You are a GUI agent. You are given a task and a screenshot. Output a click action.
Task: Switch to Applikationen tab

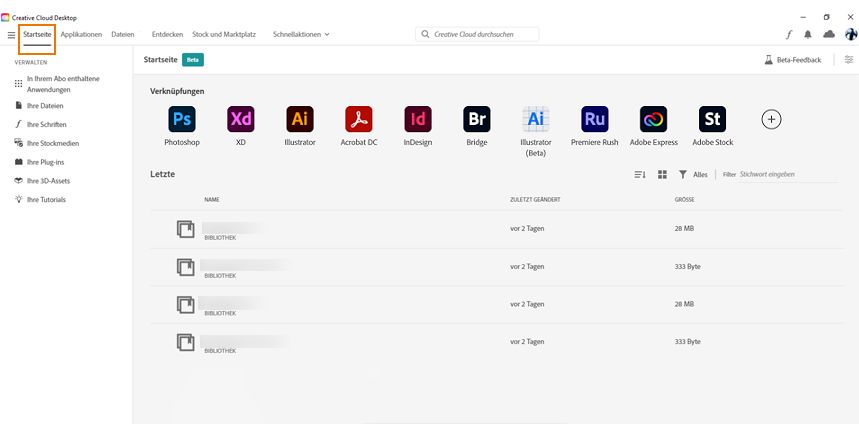point(81,34)
